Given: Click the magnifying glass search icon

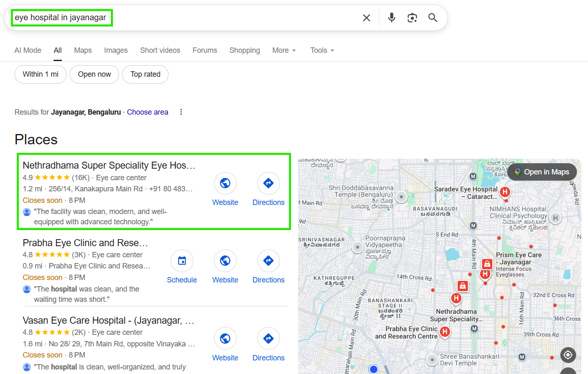Looking at the screenshot, I should click(433, 18).
